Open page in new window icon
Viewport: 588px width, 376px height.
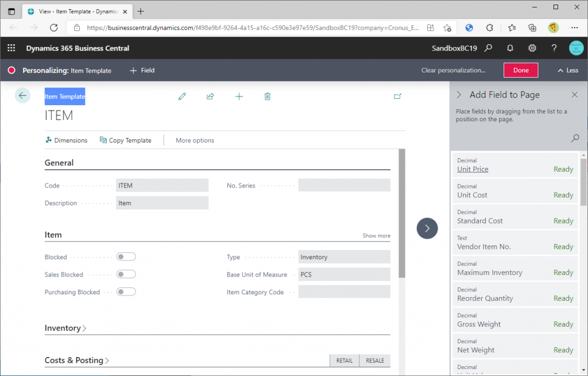click(x=397, y=97)
